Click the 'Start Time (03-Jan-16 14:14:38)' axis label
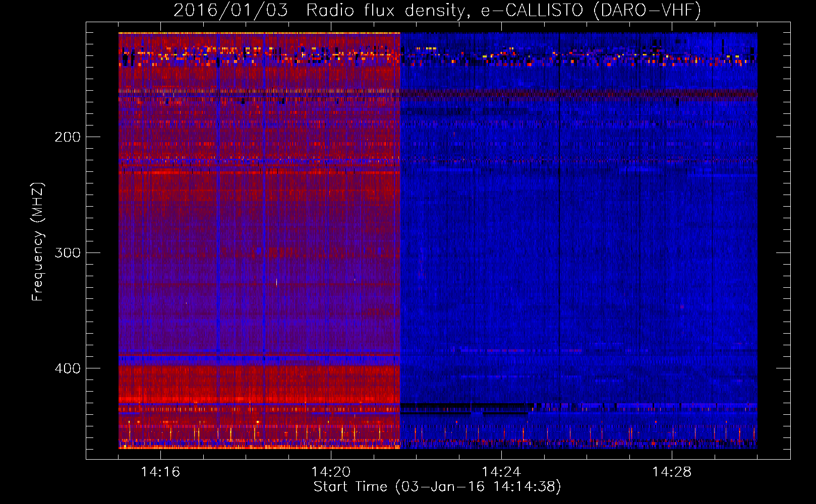Image resolution: width=816 pixels, height=504 pixels. point(437,487)
